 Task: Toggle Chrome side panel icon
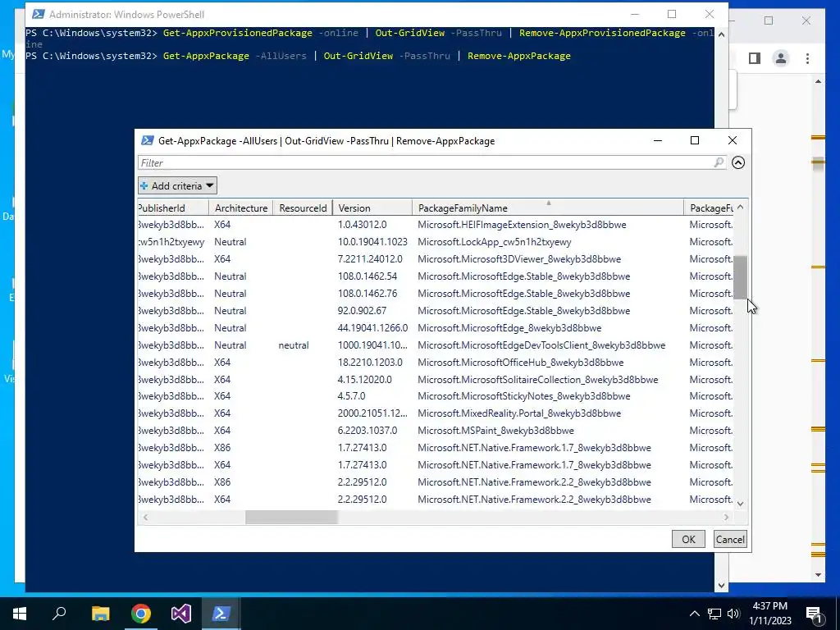click(x=755, y=58)
